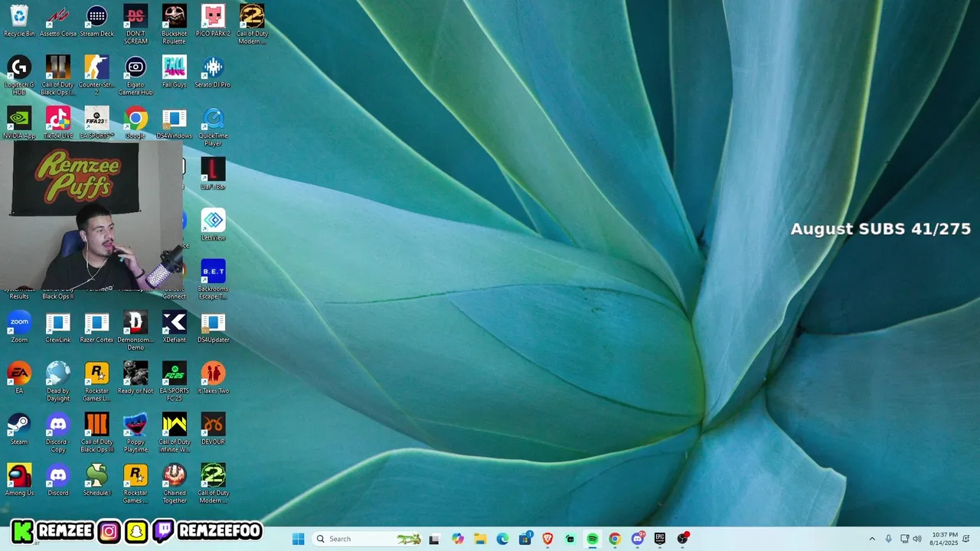Open the Recycle Bin desktop icon
Screen dimensions: 980x551
(x=19, y=21)
